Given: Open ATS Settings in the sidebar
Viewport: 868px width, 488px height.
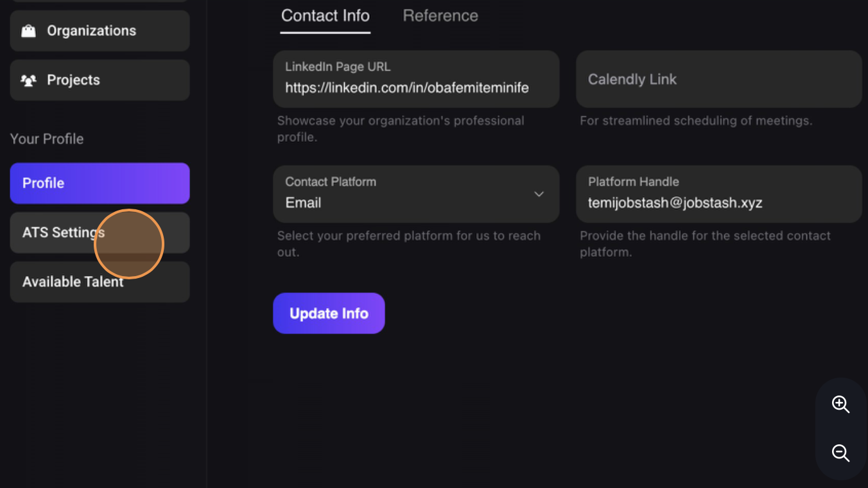Looking at the screenshot, I should click(x=100, y=232).
